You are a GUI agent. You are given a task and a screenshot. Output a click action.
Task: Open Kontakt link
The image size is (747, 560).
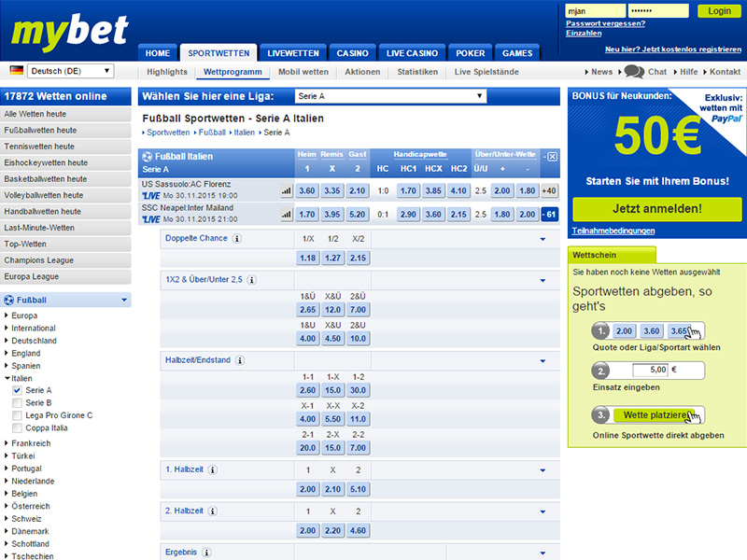coord(726,72)
